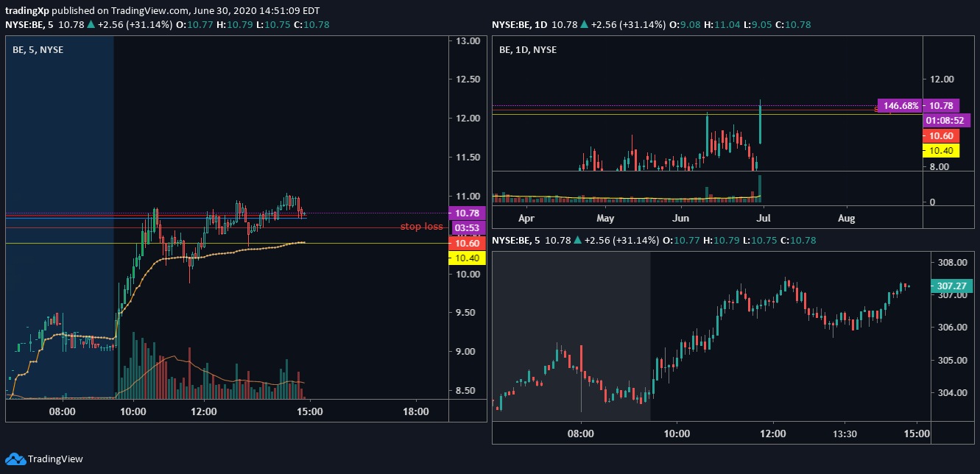Click the tradingXp author name in header
The width and height of the screenshot is (980, 474).
(x=27, y=10)
